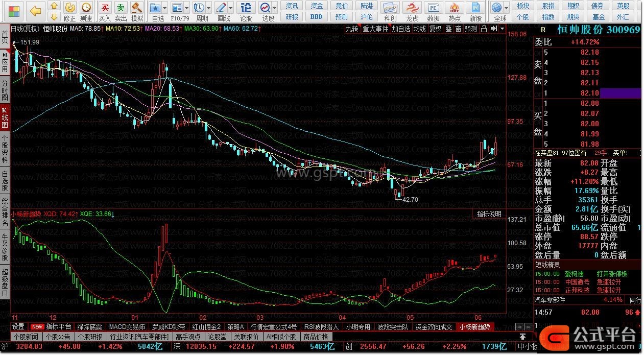Open the 测速 speed test tool
644x355 pixels.
86,12
